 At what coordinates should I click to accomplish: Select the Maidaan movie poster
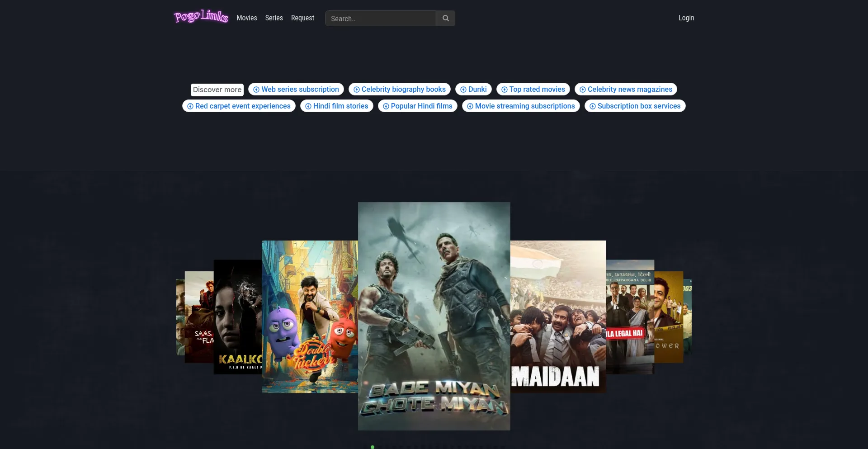558,316
